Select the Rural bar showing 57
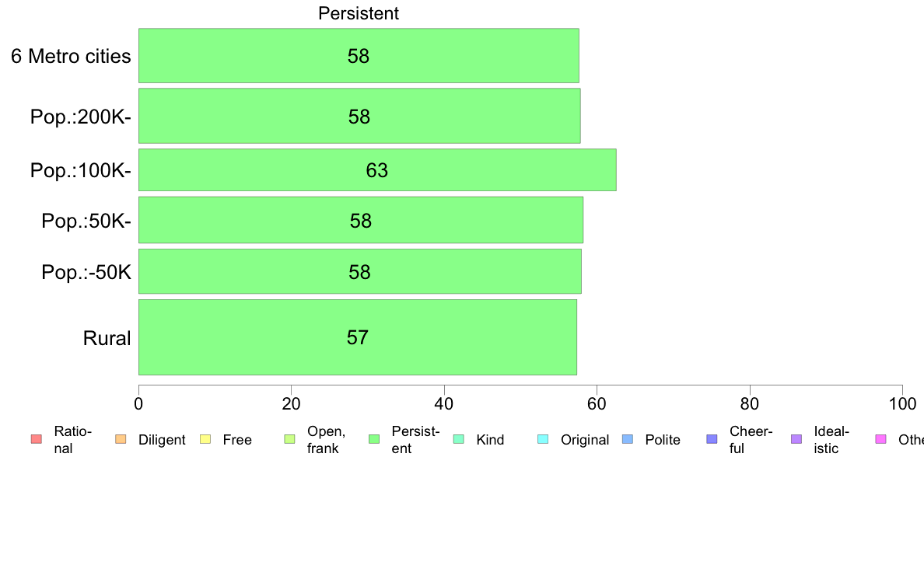 pos(358,337)
